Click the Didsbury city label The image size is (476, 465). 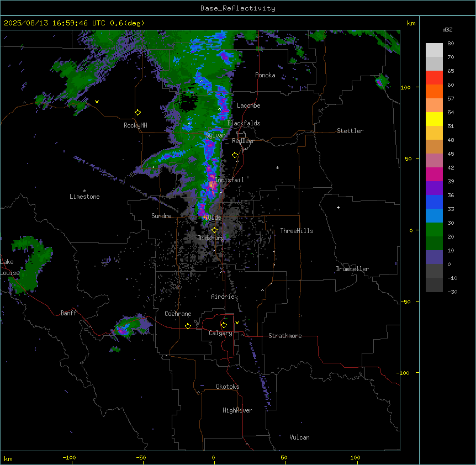point(211,238)
